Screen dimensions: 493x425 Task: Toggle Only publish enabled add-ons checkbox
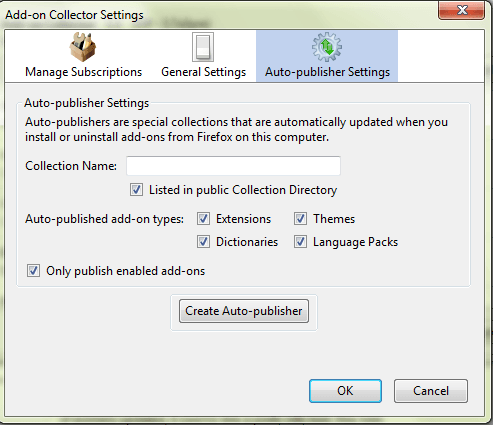coord(33,271)
